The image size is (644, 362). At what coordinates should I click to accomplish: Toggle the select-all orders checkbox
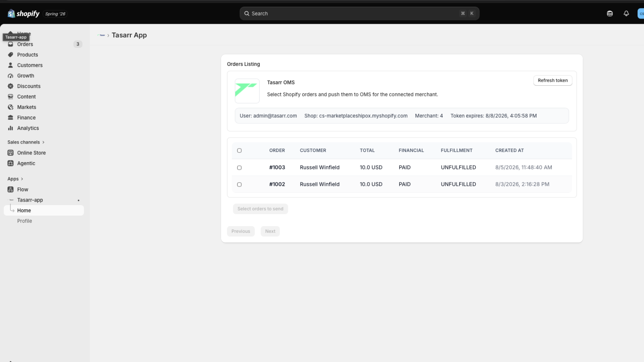[239, 150]
